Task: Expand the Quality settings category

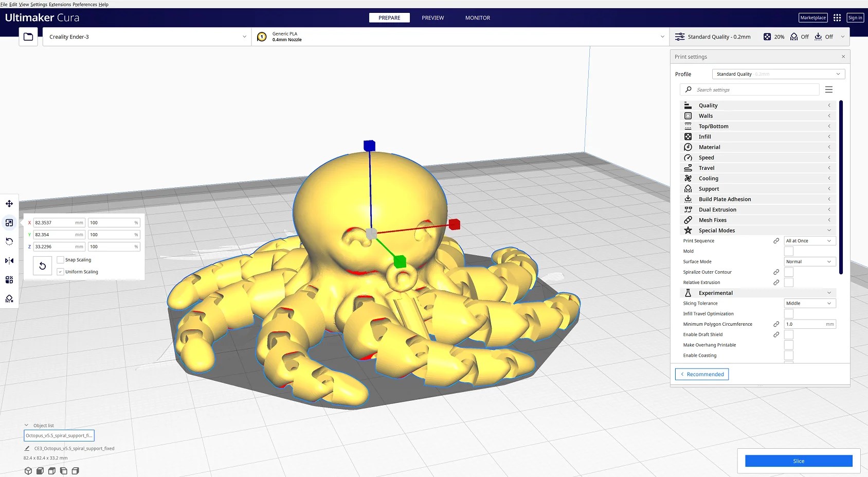Action: coord(758,105)
